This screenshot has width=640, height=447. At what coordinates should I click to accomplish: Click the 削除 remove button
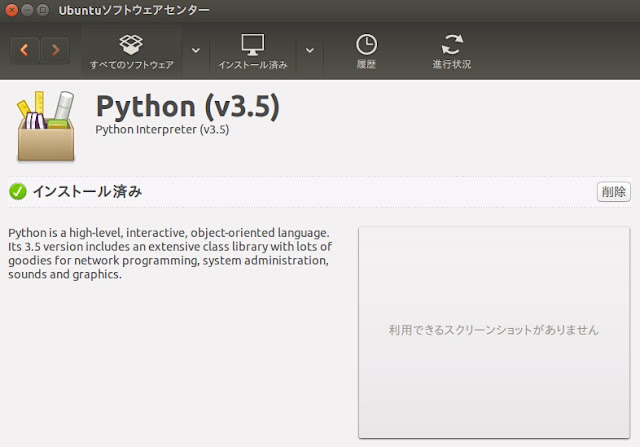pyautogui.click(x=613, y=191)
